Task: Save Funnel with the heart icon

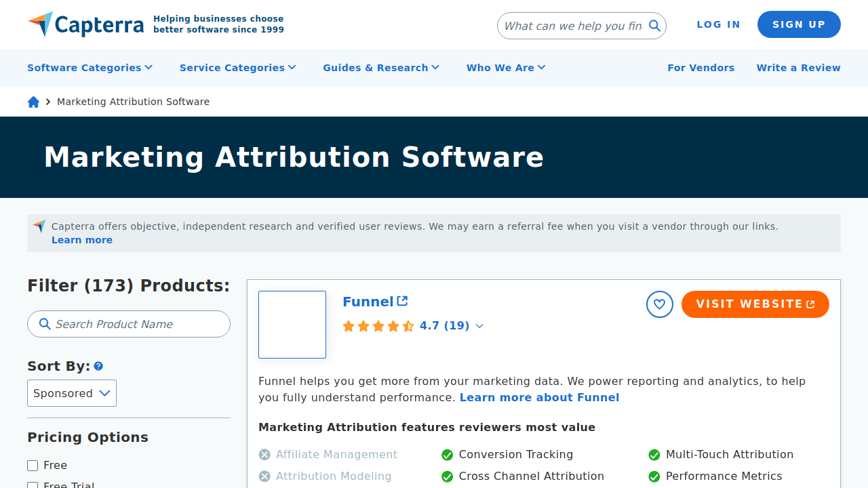Action: click(x=660, y=304)
